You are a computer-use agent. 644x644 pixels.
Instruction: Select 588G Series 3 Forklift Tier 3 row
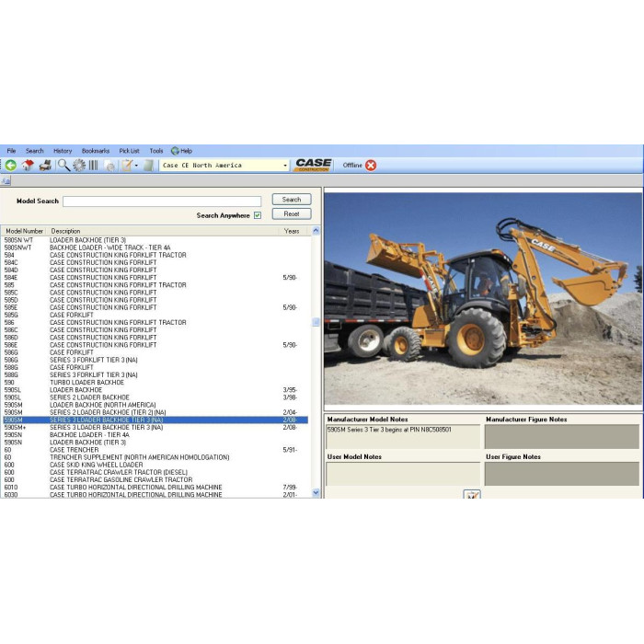[155, 374]
